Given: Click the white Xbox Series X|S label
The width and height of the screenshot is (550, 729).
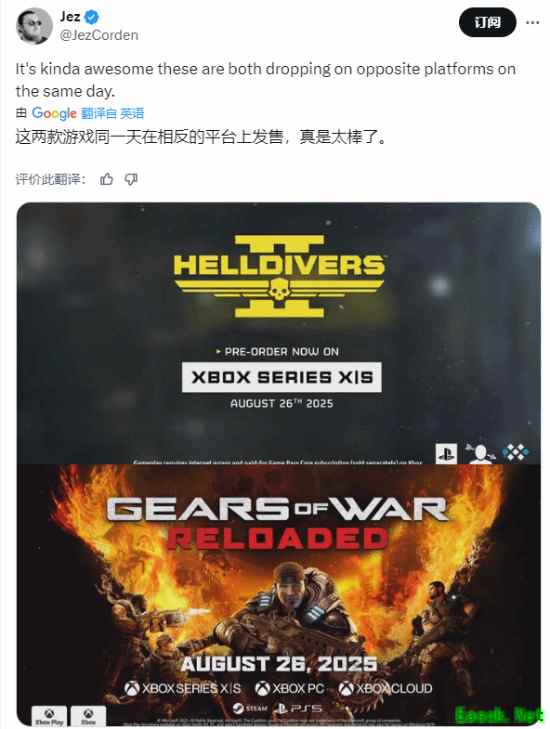Looking at the screenshot, I should click(x=282, y=377).
